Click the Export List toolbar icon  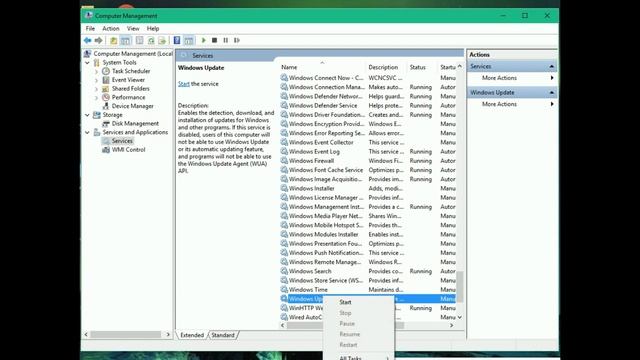coord(162,40)
